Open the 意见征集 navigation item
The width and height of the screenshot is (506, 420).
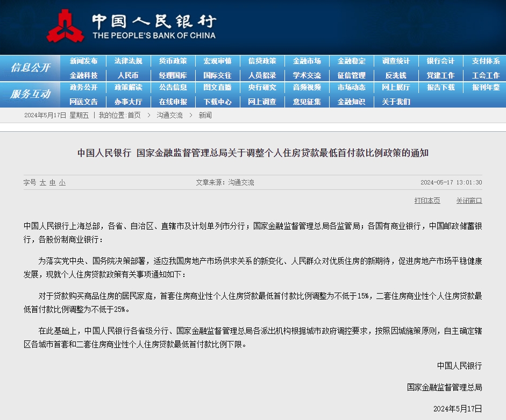tap(307, 102)
